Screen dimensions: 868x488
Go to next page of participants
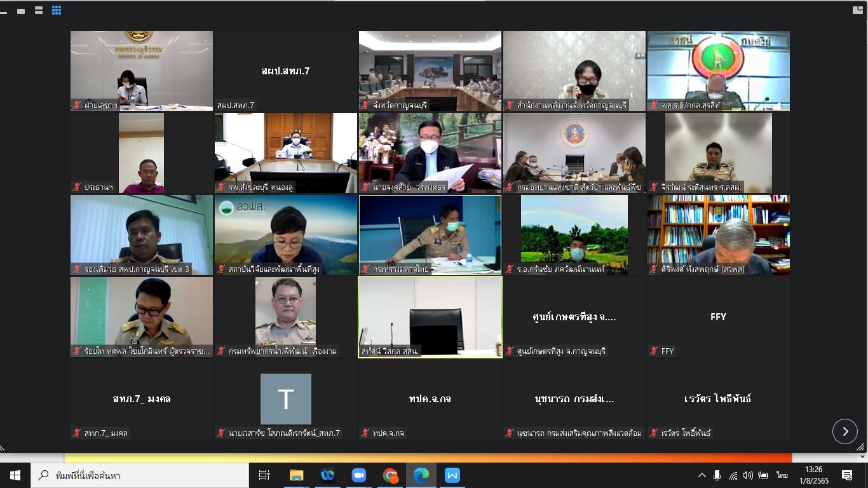pos(844,431)
